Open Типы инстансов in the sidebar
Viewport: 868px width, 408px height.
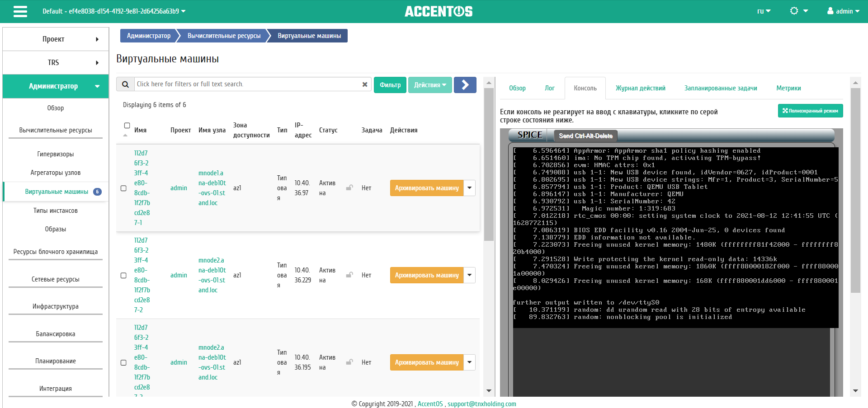click(56, 211)
